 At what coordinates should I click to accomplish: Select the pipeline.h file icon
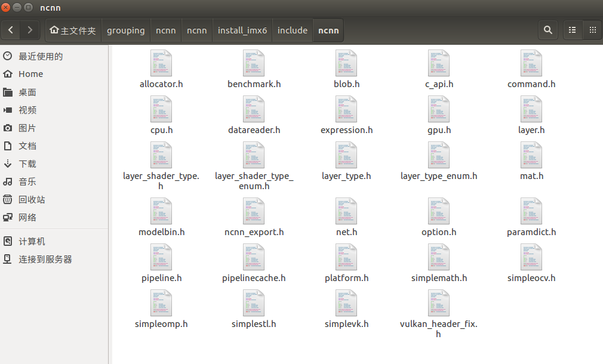[x=161, y=257]
